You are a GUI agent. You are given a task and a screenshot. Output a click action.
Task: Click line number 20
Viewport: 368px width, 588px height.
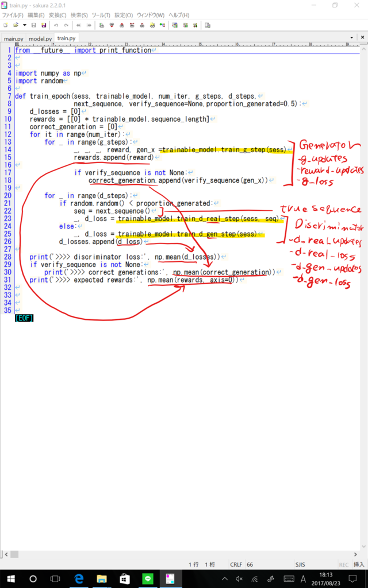[7, 195]
